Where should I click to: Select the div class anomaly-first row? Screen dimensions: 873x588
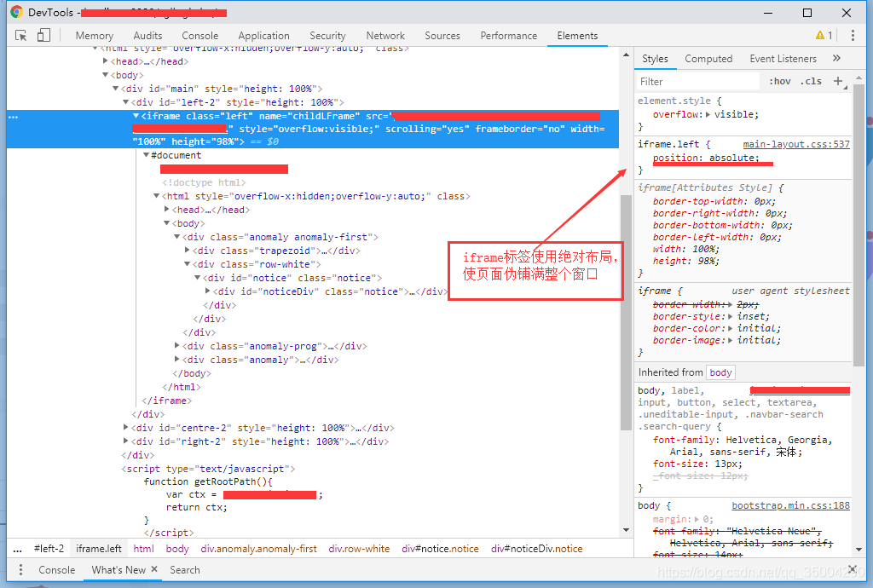click(x=280, y=237)
